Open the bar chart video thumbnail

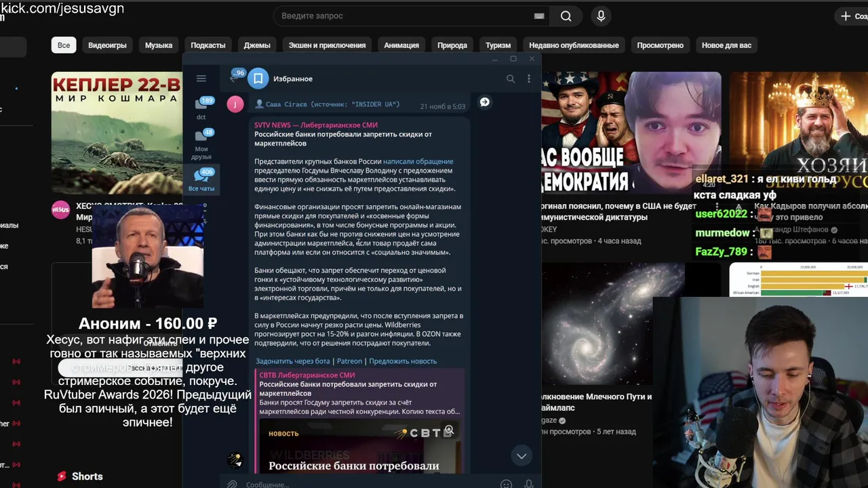(x=799, y=279)
